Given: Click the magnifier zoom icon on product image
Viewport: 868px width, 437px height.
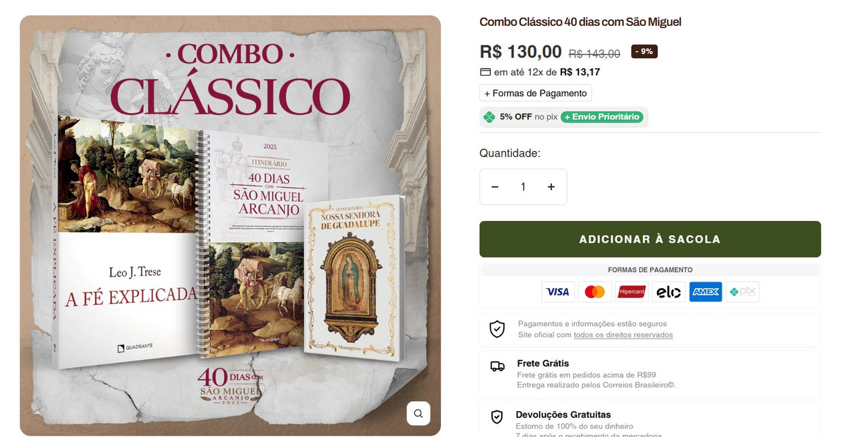Looking at the screenshot, I should [418, 413].
